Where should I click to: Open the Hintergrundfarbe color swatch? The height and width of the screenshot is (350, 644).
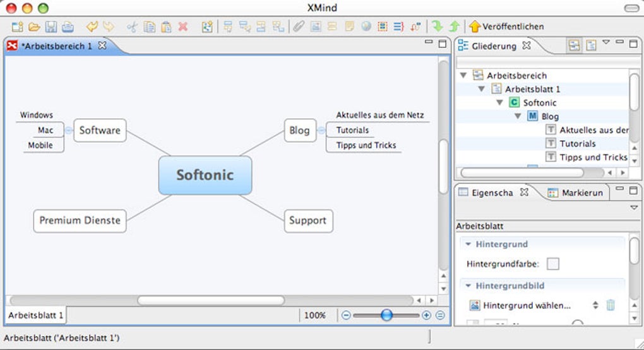click(x=553, y=264)
